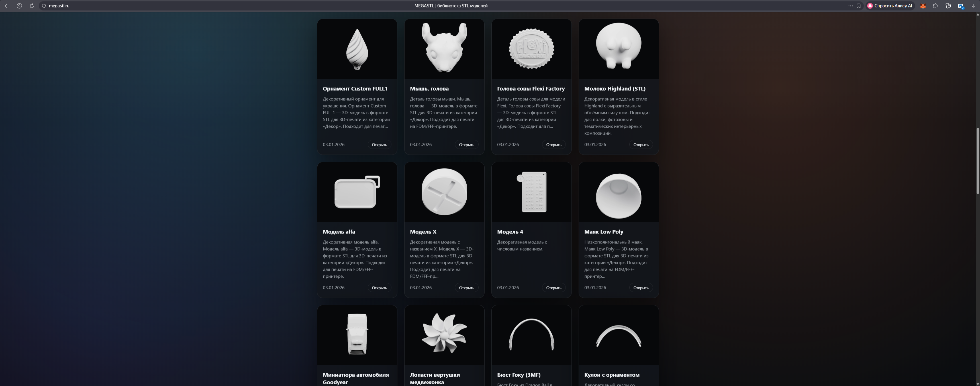Click the scrollbar down arrow
Image resolution: width=980 pixels, height=386 pixels.
point(977,383)
